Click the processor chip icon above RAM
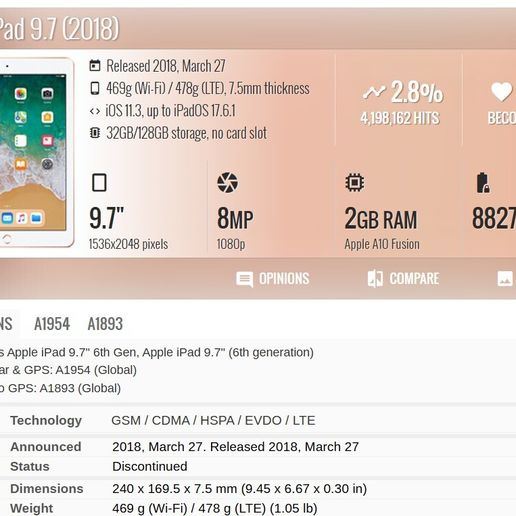The width and height of the screenshot is (516, 516). pos(354,182)
